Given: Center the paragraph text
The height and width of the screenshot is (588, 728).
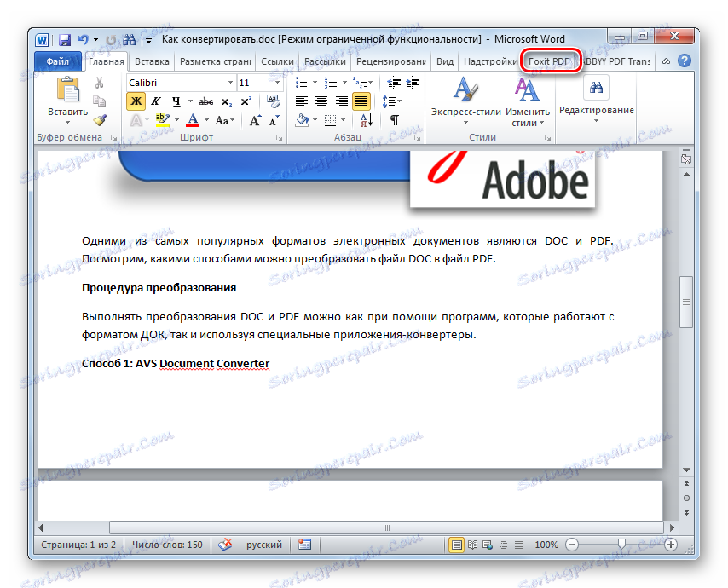Looking at the screenshot, I should pos(321,101).
